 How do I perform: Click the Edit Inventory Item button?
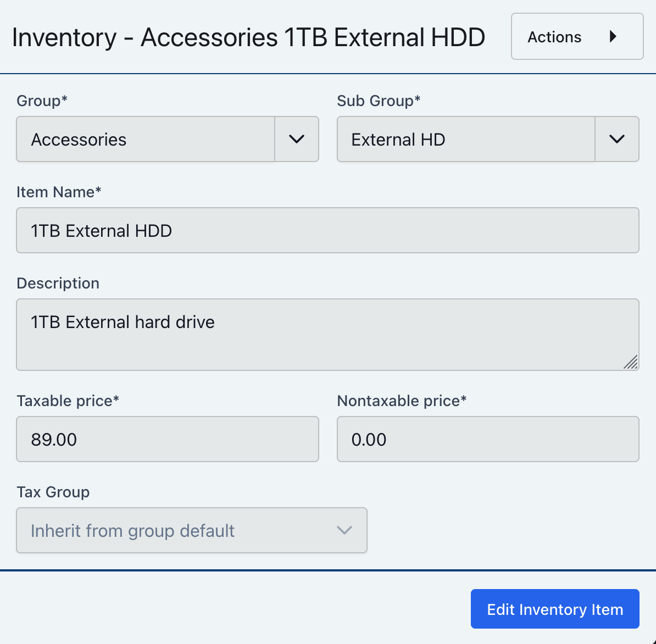(x=555, y=609)
